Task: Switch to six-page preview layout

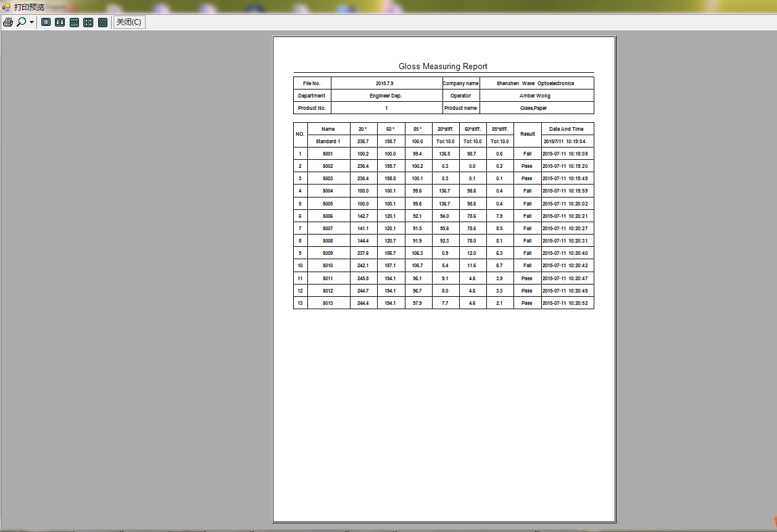Action: coord(102,22)
